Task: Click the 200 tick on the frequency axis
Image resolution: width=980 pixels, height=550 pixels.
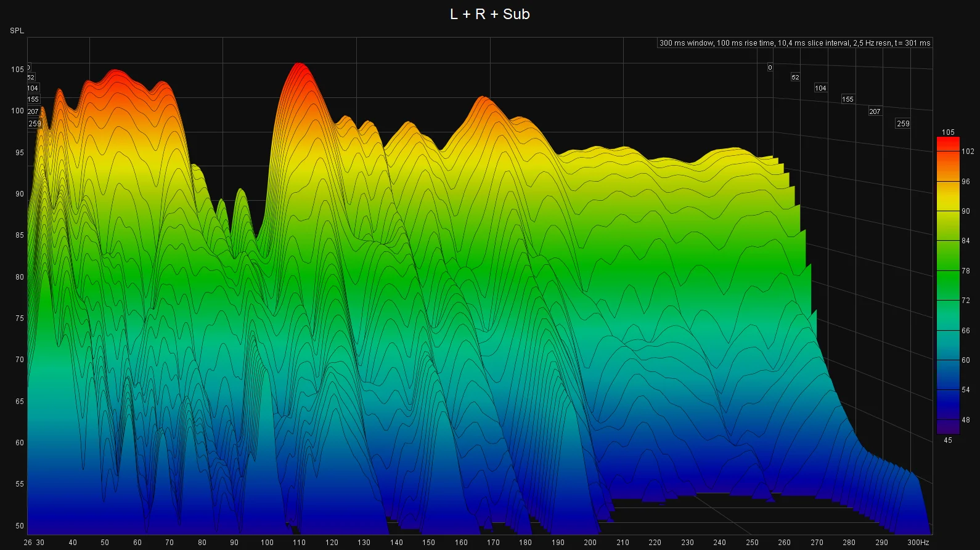Action: 590,543
